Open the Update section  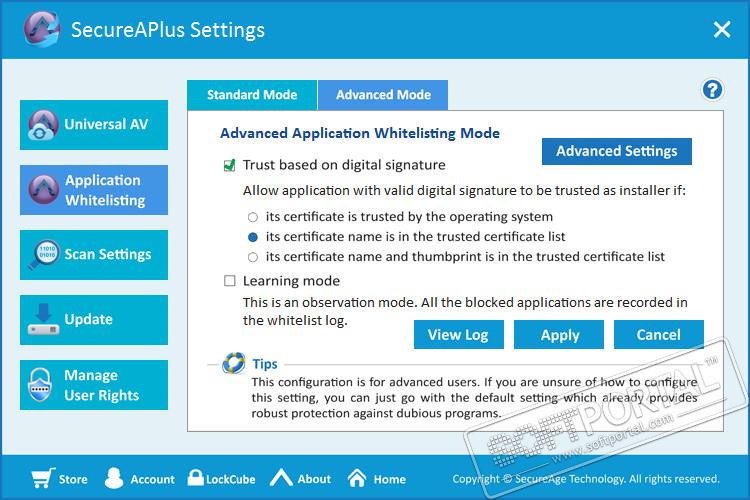pyautogui.click(x=94, y=320)
